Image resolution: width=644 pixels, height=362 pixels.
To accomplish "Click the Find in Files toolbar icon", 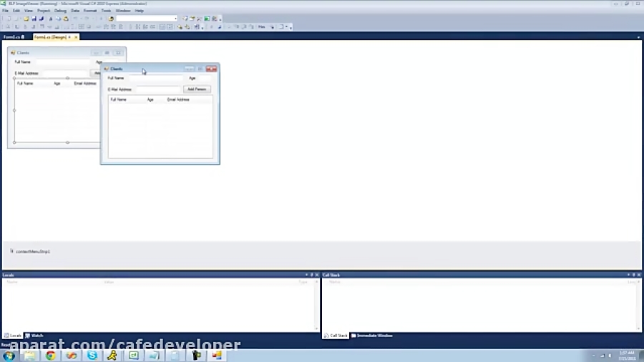I will [x=111, y=19].
